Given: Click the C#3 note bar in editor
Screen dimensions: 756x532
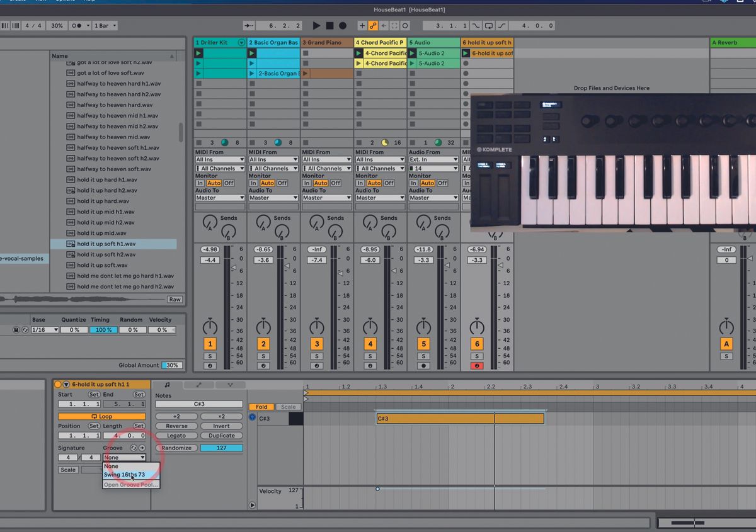Looking at the screenshot, I should [460, 418].
